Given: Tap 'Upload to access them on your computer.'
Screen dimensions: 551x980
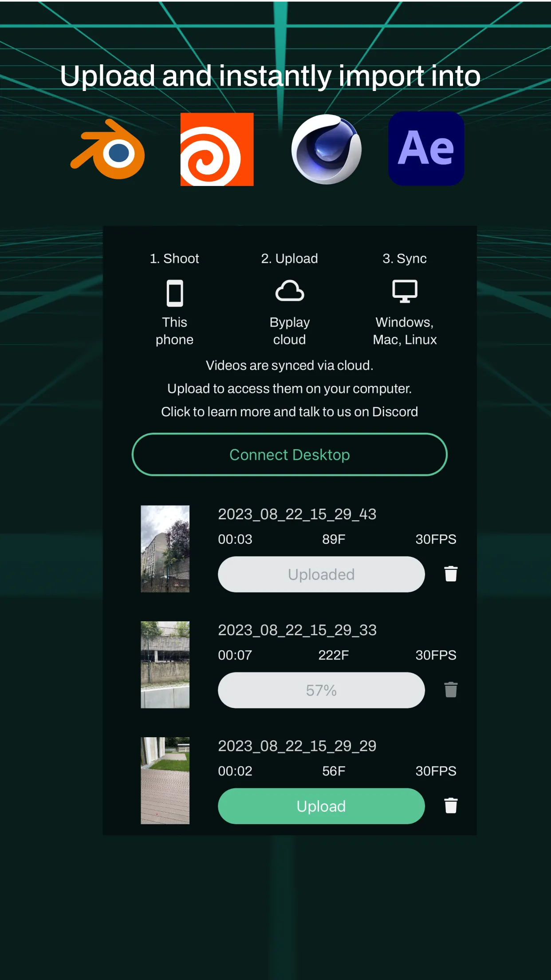Looking at the screenshot, I should pyautogui.click(x=290, y=389).
